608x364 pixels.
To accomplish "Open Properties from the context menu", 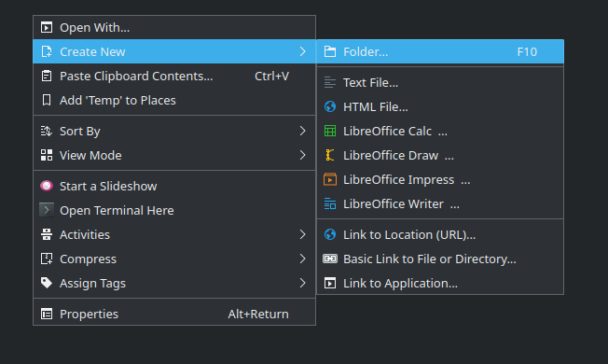I will [174, 314].
